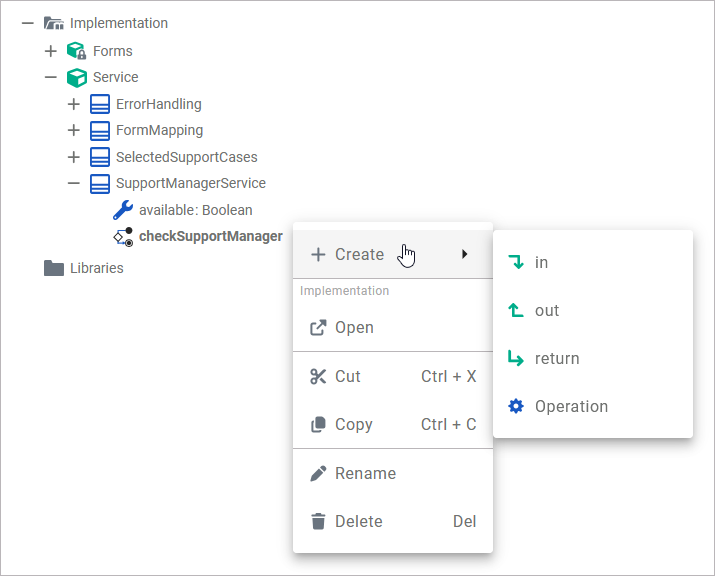
Task: Expand the Forms tree node
Action: pos(50,51)
